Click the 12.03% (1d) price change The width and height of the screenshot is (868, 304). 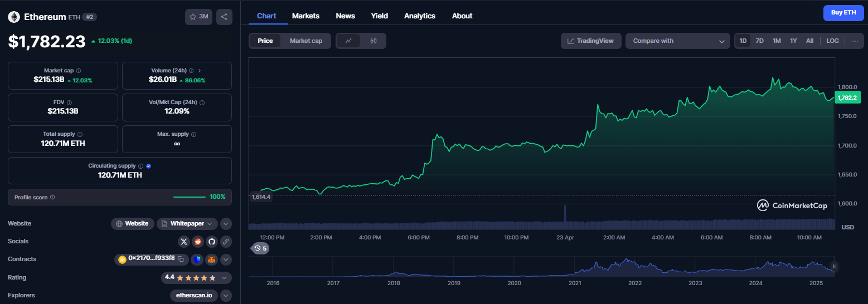[x=111, y=41]
